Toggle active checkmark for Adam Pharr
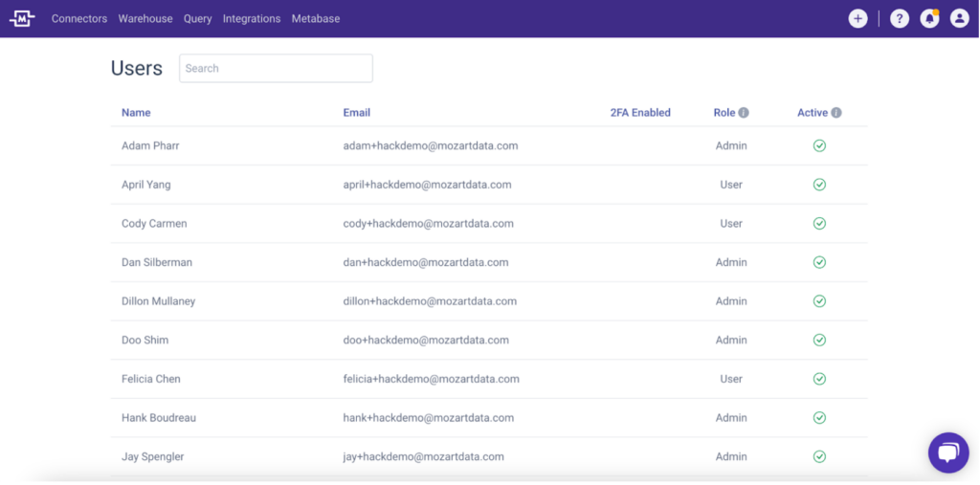The height and width of the screenshot is (485, 980). pyautogui.click(x=819, y=145)
